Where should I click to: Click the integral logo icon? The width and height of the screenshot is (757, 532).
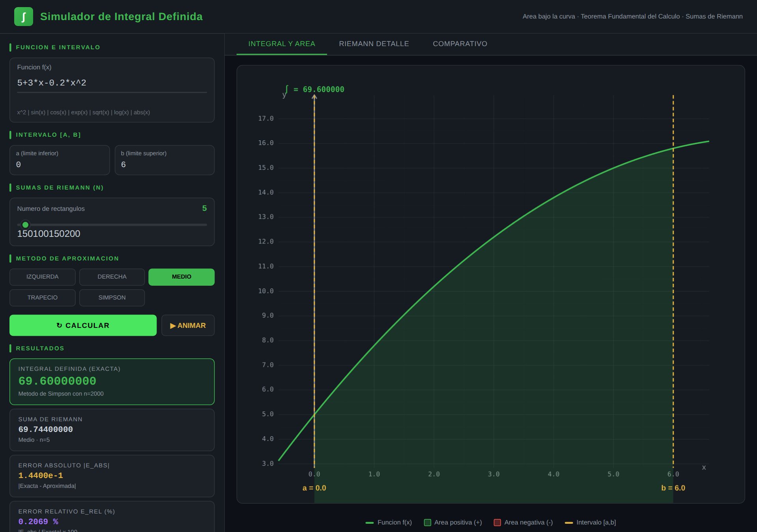[x=24, y=17]
